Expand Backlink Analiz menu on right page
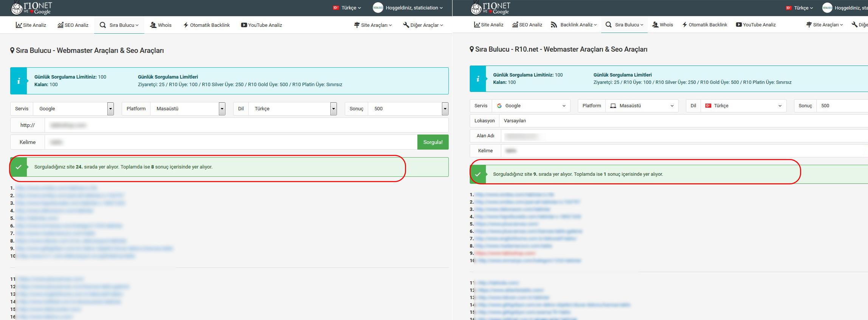Viewport: 868px width, 320px height. click(x=573, y=25)
